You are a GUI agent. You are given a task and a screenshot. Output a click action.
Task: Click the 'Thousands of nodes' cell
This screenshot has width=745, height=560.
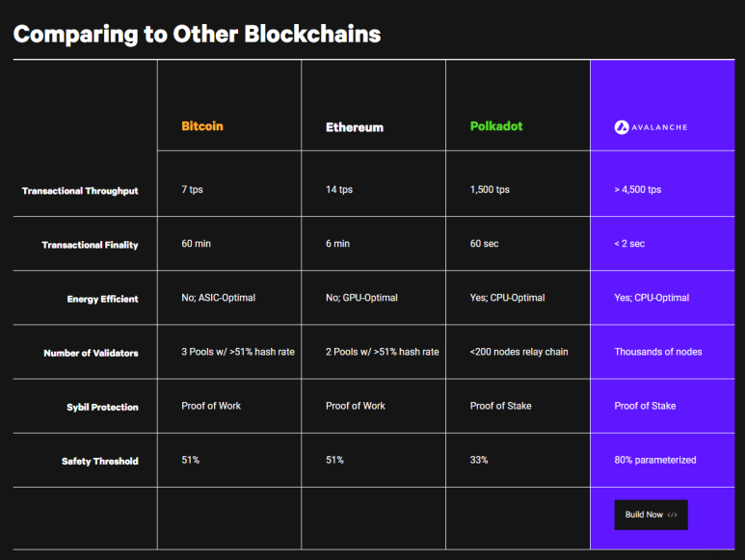click(x=658, y=352)
